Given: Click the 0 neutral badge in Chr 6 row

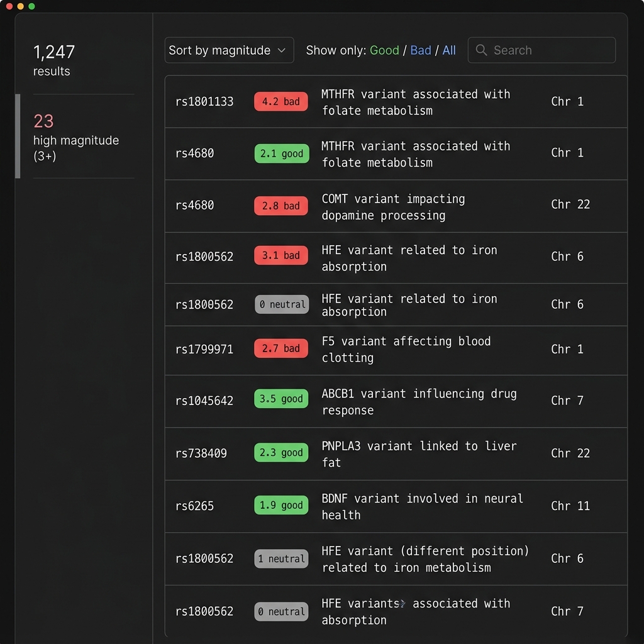Looking at the screenshot, I should [x=282, y=304].
